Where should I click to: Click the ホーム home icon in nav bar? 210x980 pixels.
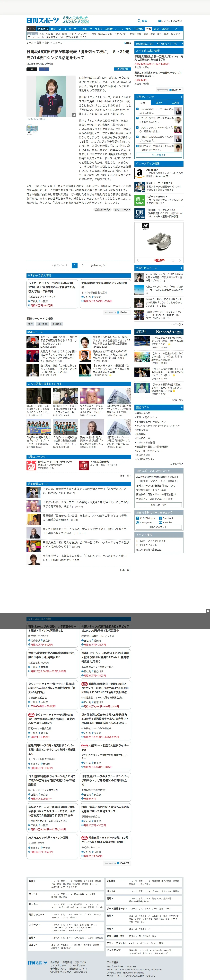[31, 29]
